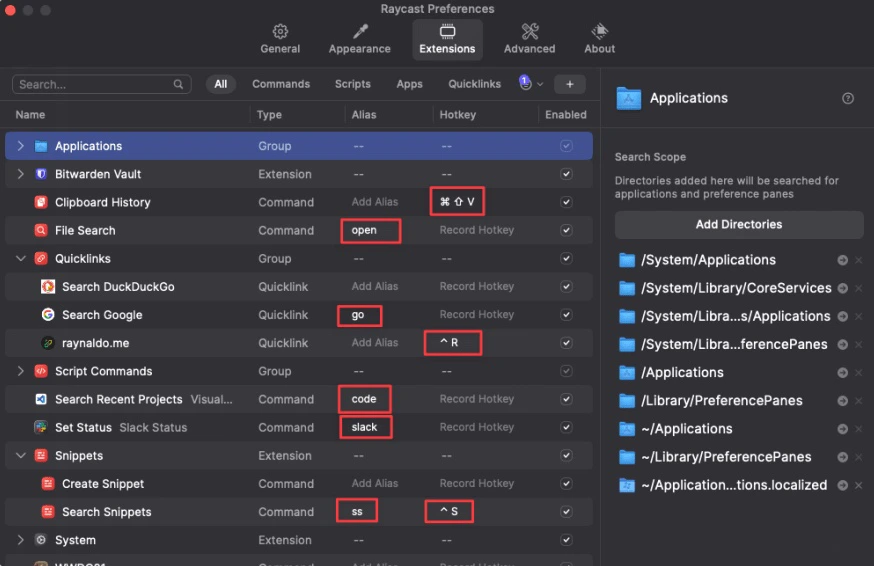
Task: Expand the Script Commands group
Action: [x=21, y=371]
